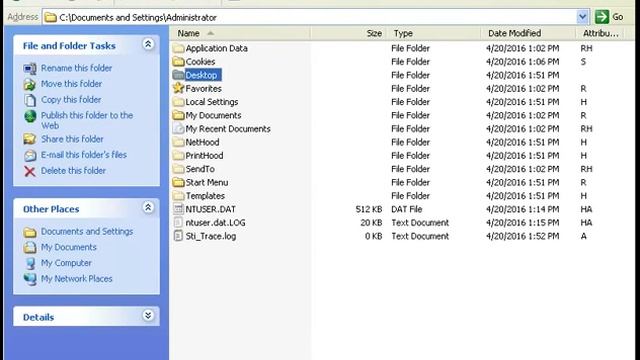Collapse the Other Places panel

click(148, 207)
